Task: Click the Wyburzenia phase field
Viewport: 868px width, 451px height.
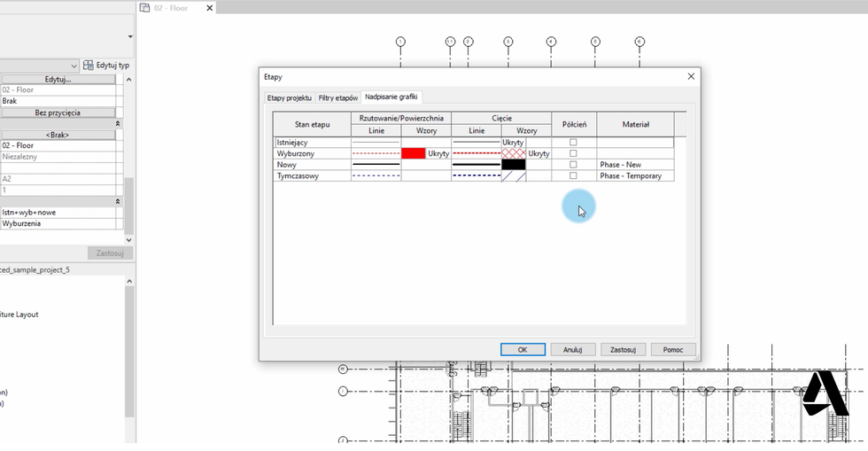Action: [x=58, y=224]
